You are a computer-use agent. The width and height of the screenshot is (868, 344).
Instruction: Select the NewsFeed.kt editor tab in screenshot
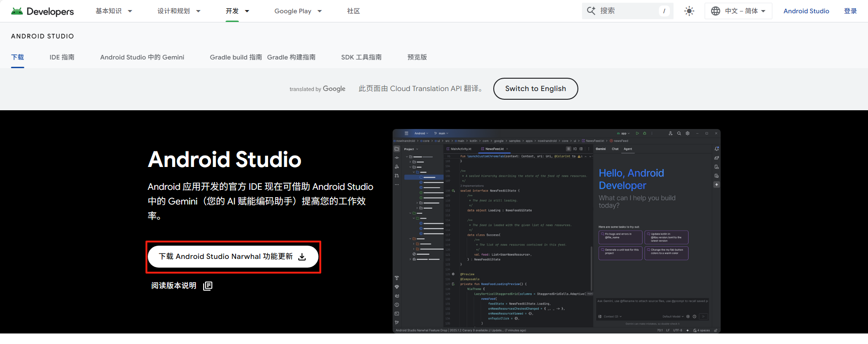pyautogui.click(x=494, y=149)
